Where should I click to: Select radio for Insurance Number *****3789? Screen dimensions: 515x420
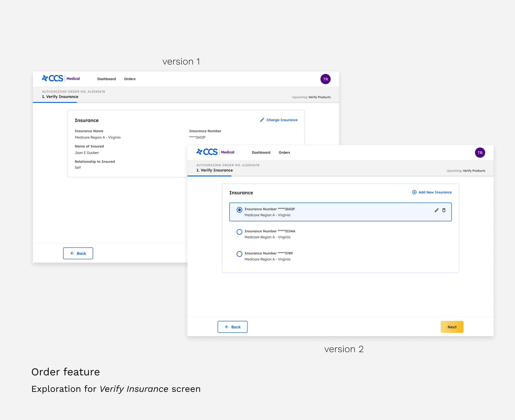coord(239,254)
